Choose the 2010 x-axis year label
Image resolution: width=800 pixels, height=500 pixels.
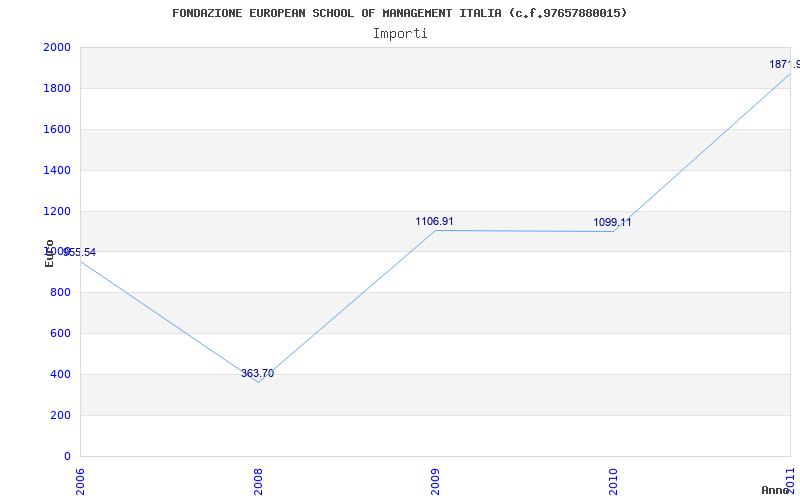[613, 478]
